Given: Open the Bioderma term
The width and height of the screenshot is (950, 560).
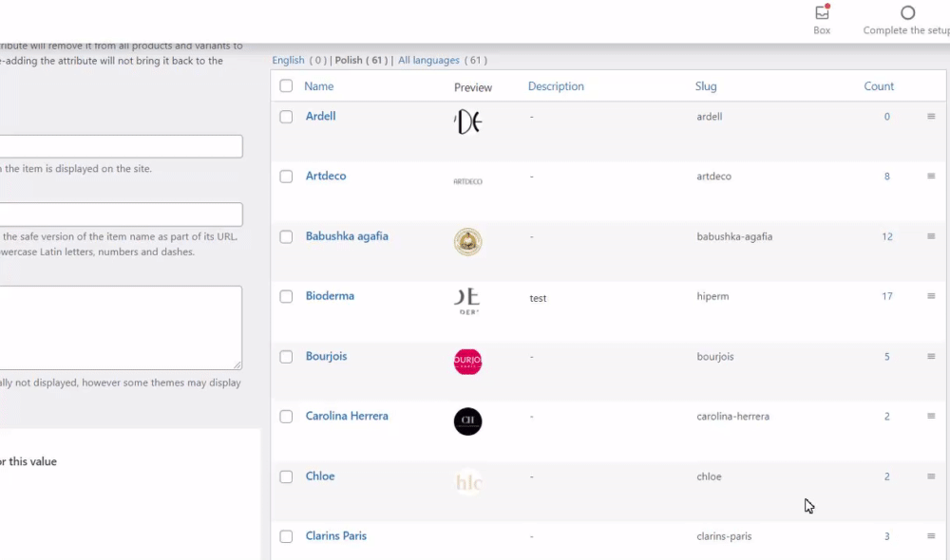Looking at the screenshot, I should pos(330,296).
